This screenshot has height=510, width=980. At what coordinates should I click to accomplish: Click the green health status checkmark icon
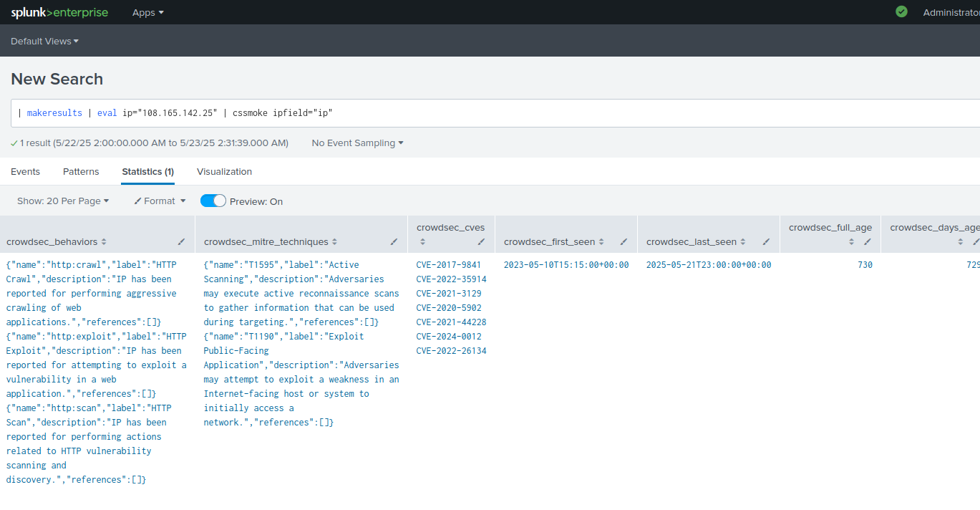pyautogui.click(x=901, y=11)
